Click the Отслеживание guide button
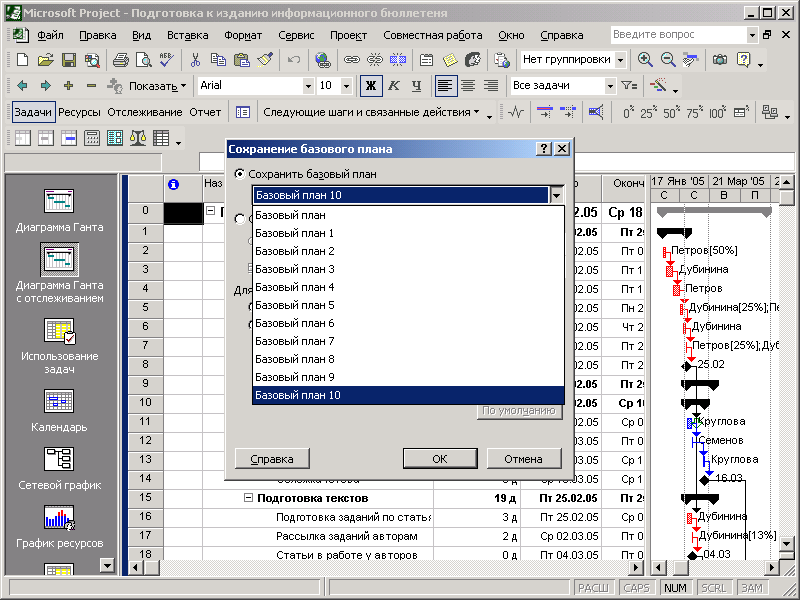This screenshot has height=600, width=800. point(144,112)
